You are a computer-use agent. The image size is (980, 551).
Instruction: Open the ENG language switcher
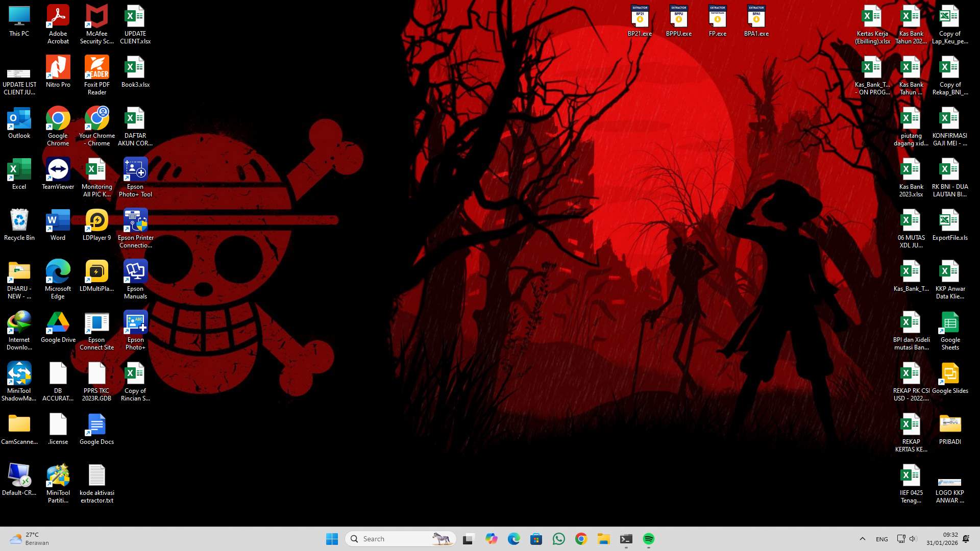[881, 538]
